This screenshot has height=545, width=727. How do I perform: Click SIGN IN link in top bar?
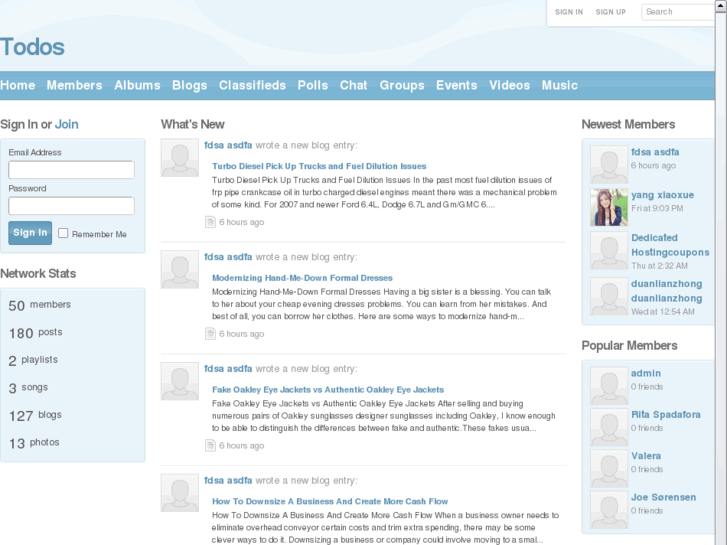point(569,12)
